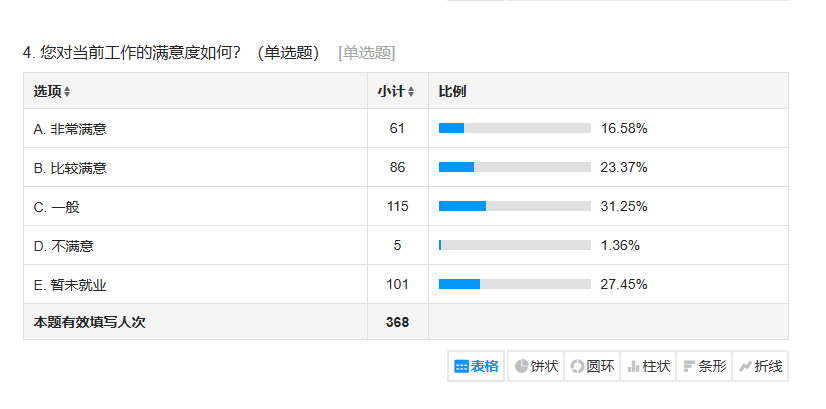
Task: Click the 非常满意 percentage bar
Action: click(x=514, y=128)
